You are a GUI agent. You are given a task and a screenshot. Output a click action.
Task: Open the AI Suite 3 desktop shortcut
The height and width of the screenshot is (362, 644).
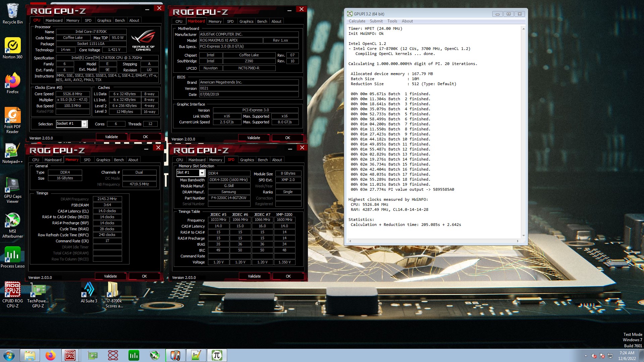click(89, 292)
